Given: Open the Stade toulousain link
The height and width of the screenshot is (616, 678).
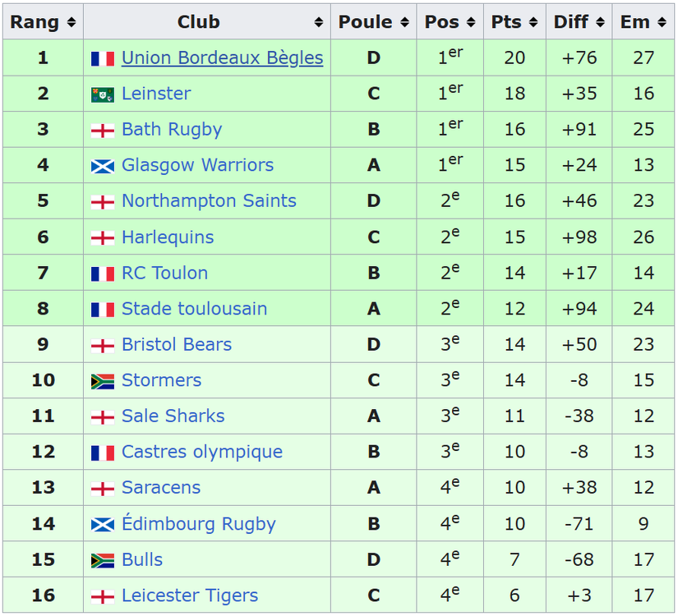Looking at the screenshot, I should tap(194, 309).
